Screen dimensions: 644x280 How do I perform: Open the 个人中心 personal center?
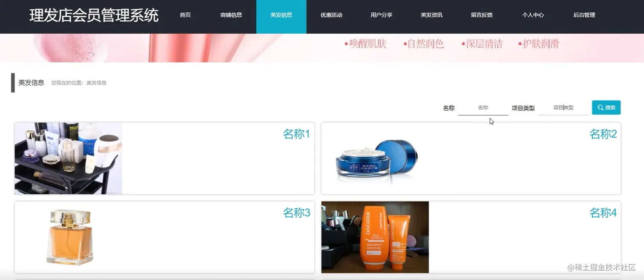pos(533,14)
